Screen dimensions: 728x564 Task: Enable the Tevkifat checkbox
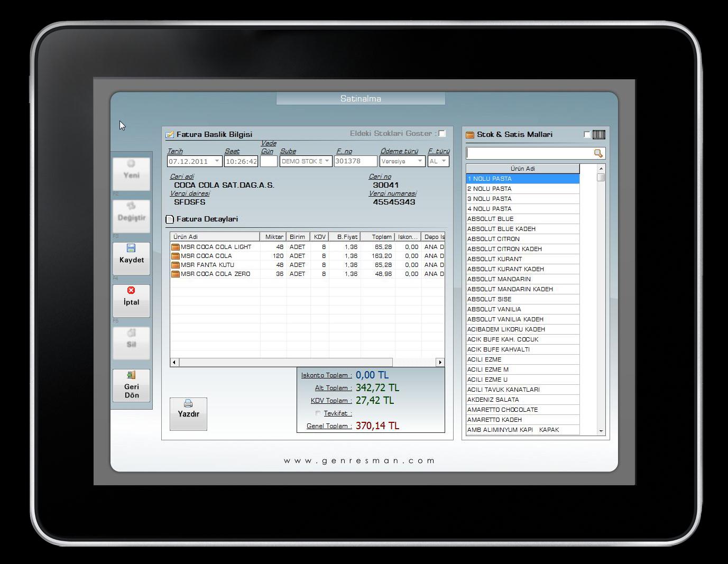tap(318, 413)
